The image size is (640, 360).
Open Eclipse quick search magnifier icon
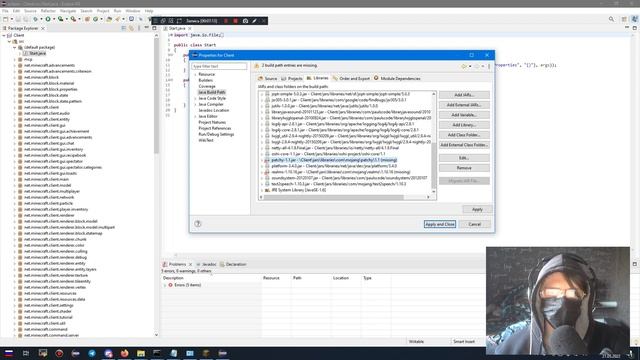(611, 19)
